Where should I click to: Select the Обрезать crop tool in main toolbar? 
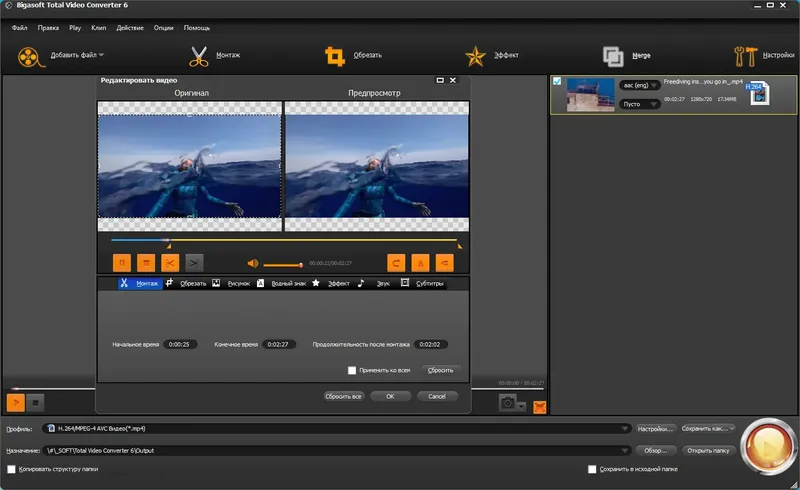tap(335, 56)
